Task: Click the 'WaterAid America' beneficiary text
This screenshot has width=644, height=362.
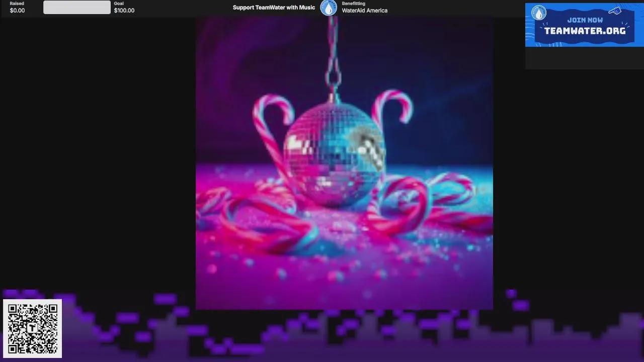Action: [365, 11]
